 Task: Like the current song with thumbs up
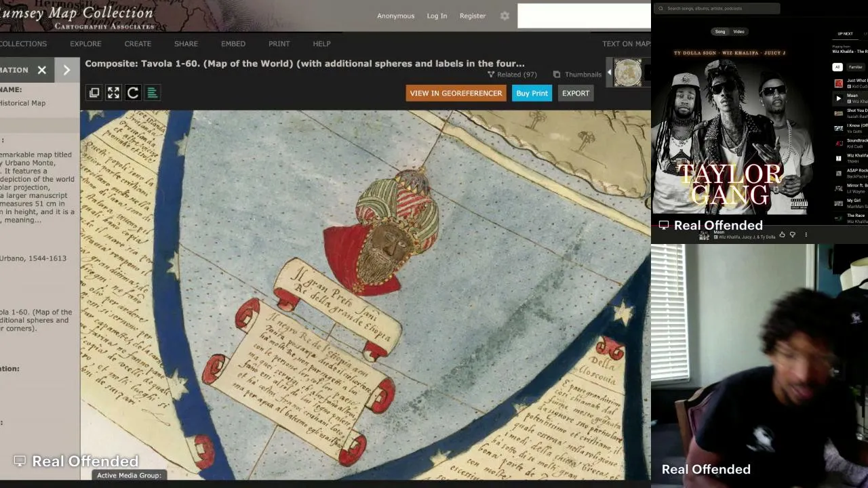[782, 235]
